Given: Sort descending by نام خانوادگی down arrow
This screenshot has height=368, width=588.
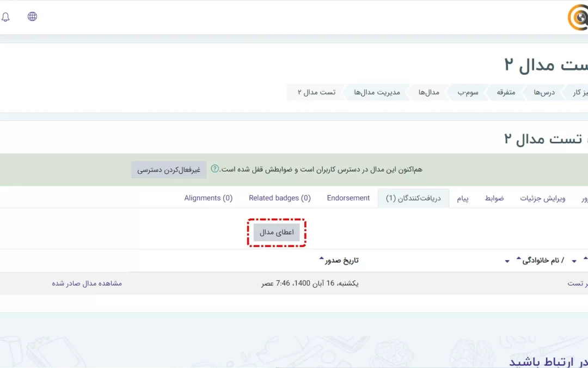Looking at the screenshot, I should click(x=507, y=262).
